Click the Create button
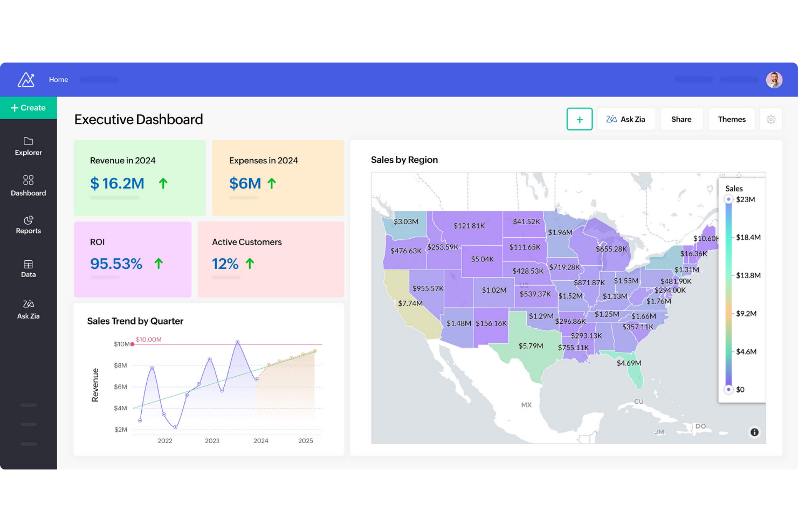Image resolution: width=798 pixels, height=532 pixels. (29, 108)
